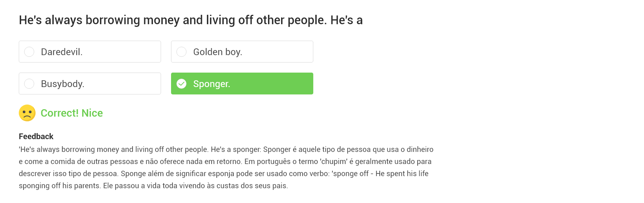Click the "Correct! Nice" result message

pos(71,113)
